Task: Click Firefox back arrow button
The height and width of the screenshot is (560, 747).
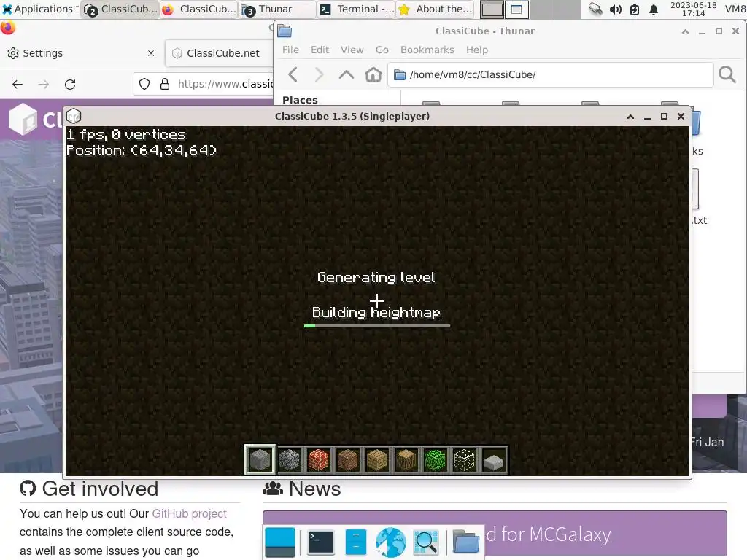Action: pyautogui.click(x=18, y=85)
